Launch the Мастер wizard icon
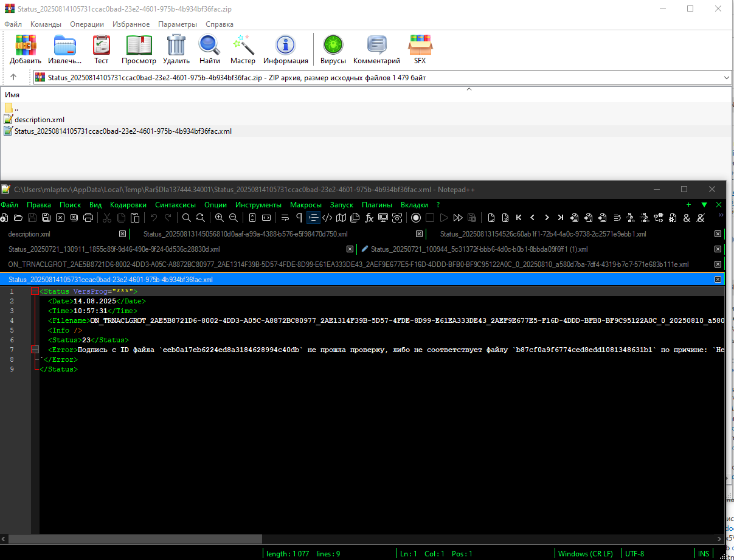734x560 pixels. [243, 46]
